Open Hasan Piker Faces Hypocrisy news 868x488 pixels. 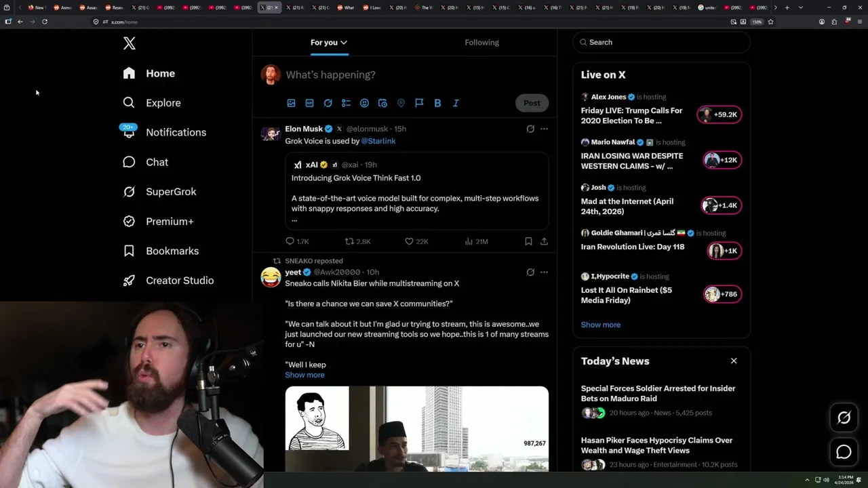(656, 445)
